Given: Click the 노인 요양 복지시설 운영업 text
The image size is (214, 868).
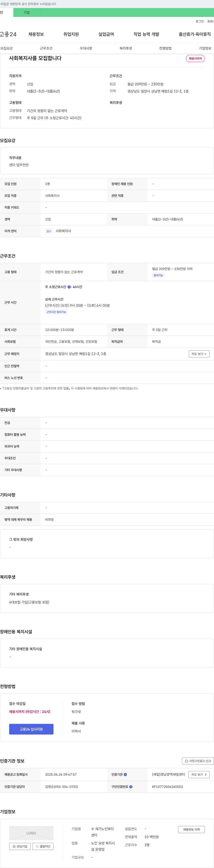Looking at the screenshot, I should pos(103,846).
